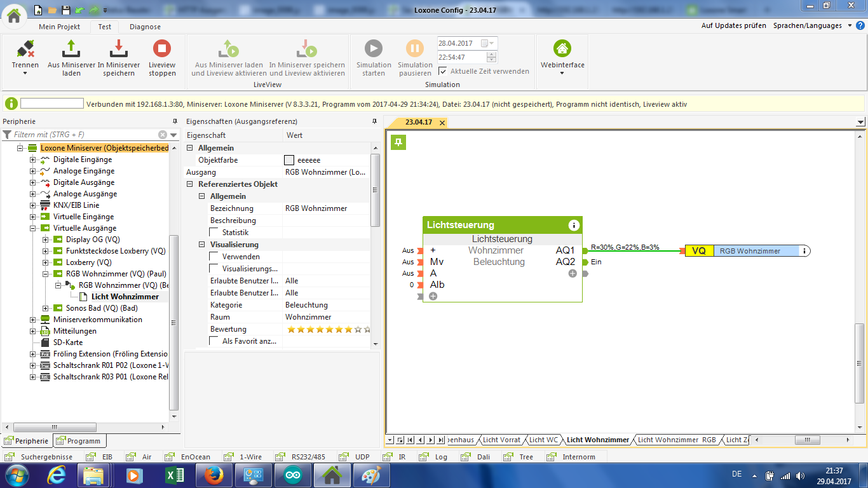Expand Digitale Eingänge tree node

coord(33,159)
